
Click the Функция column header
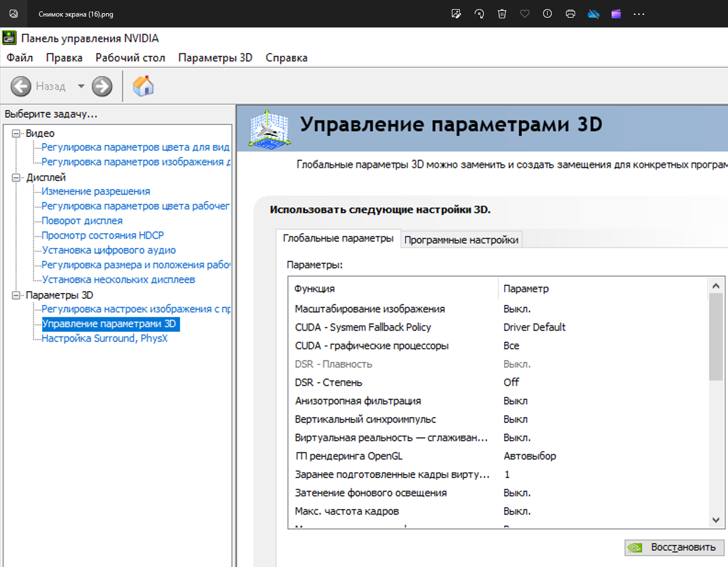tap(394, 289)
